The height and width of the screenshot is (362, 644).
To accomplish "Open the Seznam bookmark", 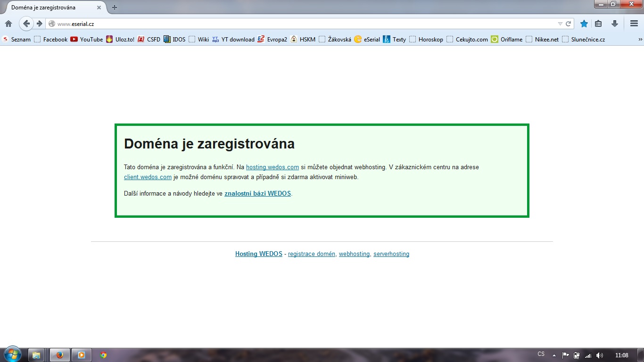I will (17, 39).
